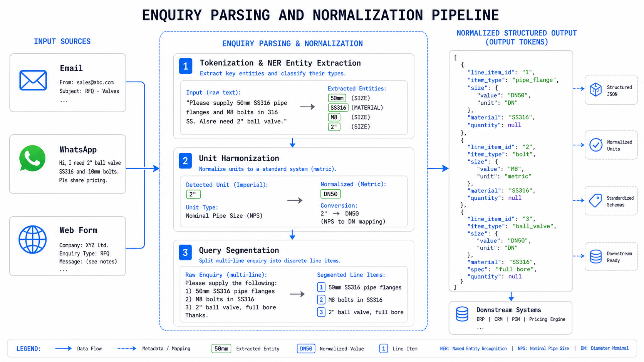Click 'Company: XYZ Ltd.' in Web Form card
Image resolution: width=644 pixels, height=362 pixels.
(84, 245)
